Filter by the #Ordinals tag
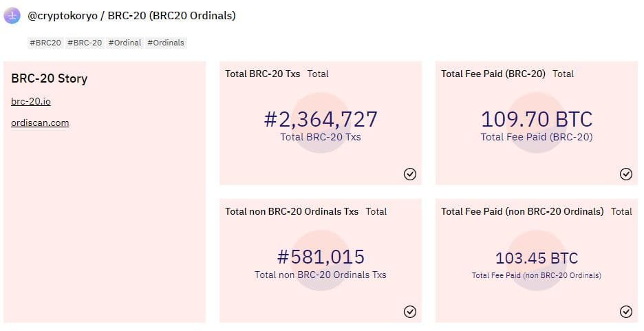 [166, 43]
